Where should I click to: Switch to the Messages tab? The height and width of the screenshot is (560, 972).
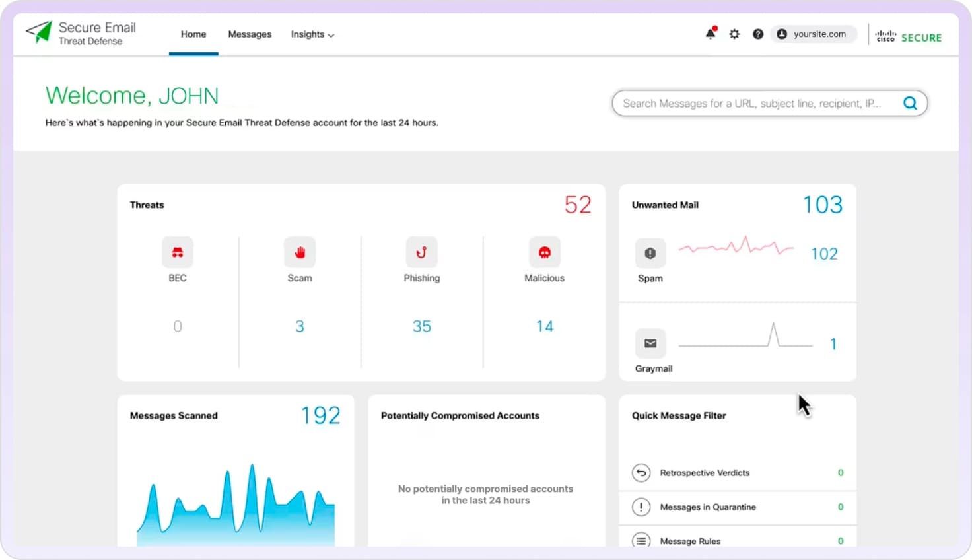pos(250,34)
